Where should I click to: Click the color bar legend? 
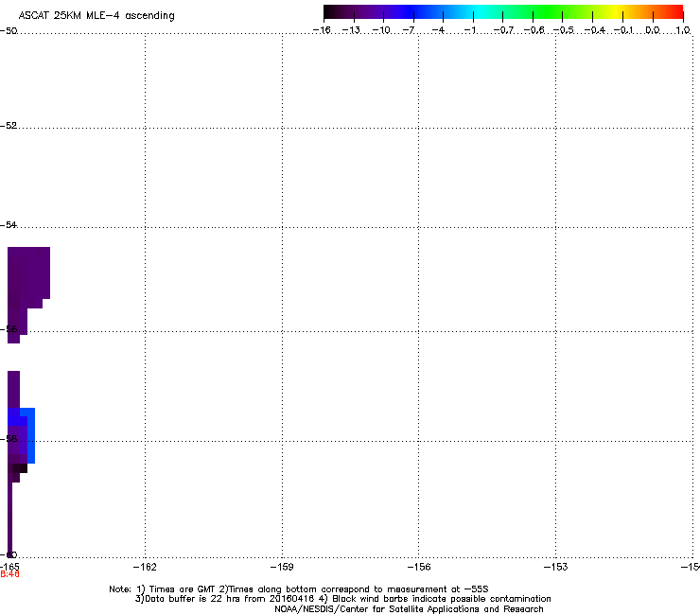(x=503, y=12)
